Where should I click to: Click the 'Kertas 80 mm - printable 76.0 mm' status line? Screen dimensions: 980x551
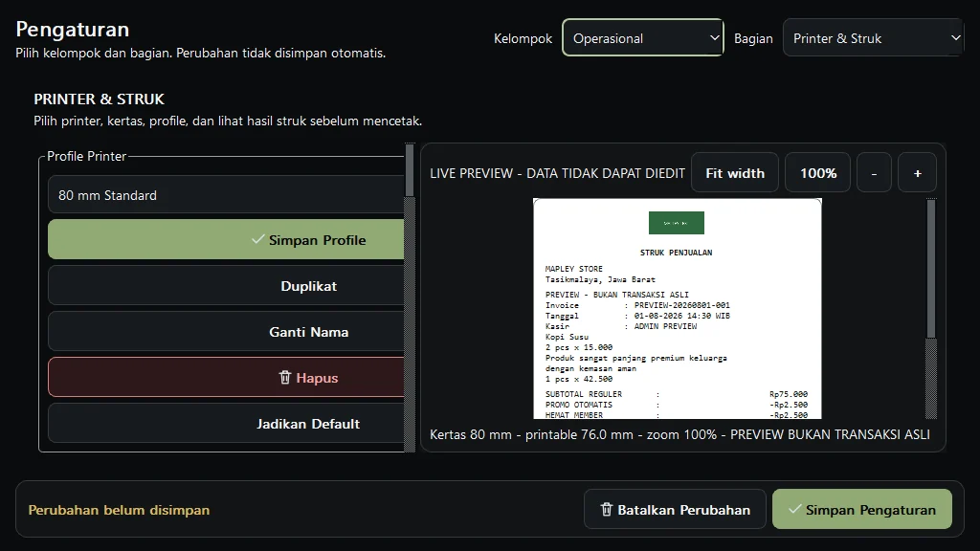[680, 435]
